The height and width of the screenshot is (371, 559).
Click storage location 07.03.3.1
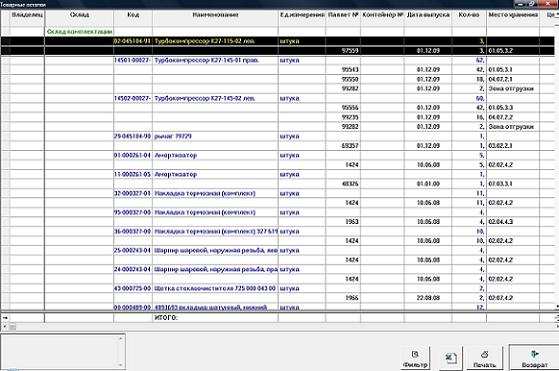513,184
